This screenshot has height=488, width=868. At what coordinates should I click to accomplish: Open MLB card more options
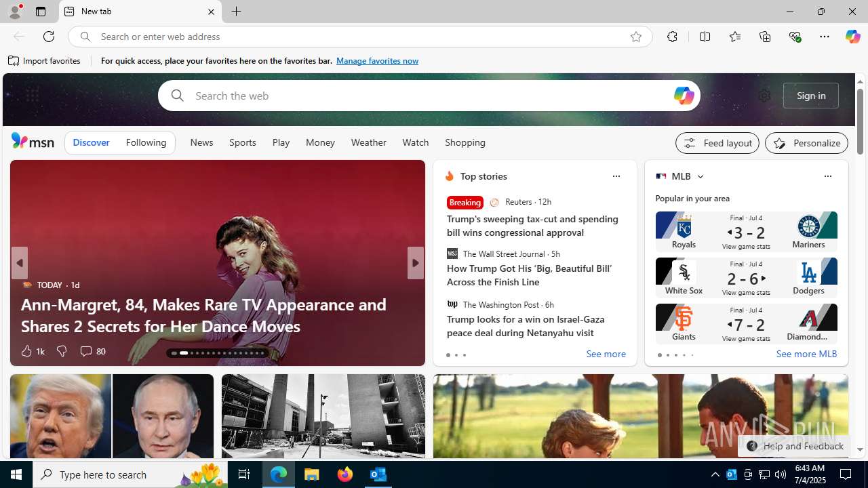tap(827, 176)
